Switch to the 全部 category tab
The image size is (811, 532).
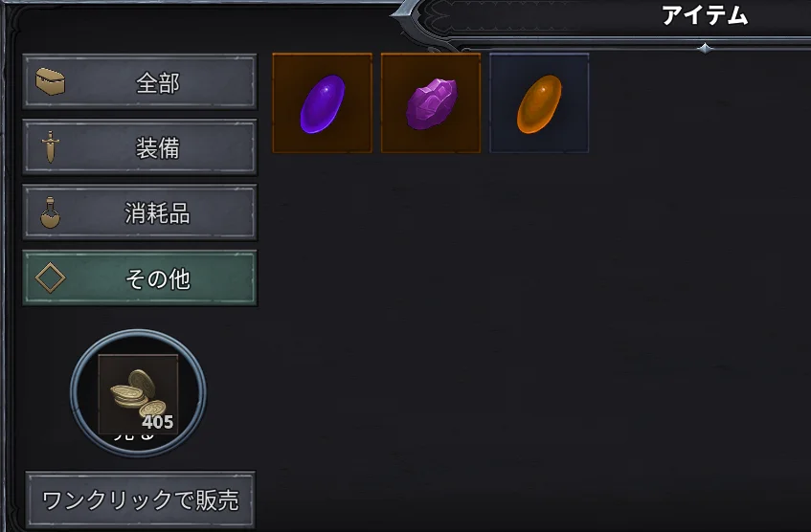pos(140,81)
